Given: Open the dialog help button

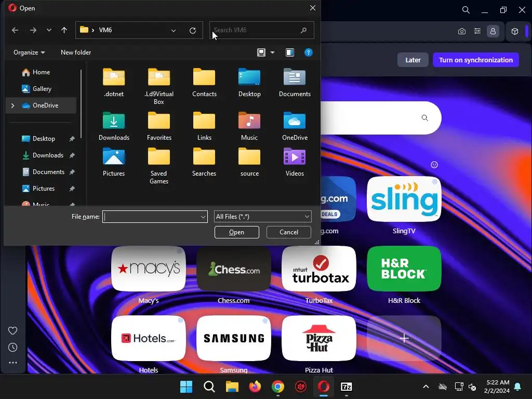Looking at the screenshot, I should click(309, 52).
